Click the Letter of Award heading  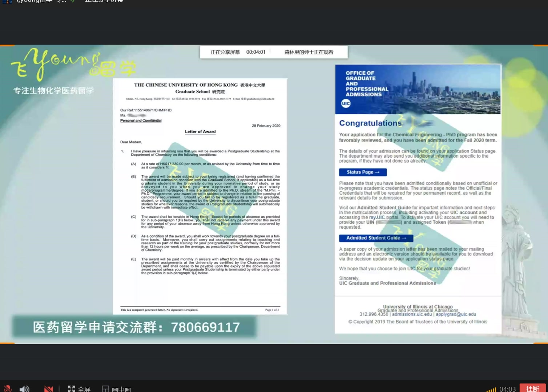[200, 132]
